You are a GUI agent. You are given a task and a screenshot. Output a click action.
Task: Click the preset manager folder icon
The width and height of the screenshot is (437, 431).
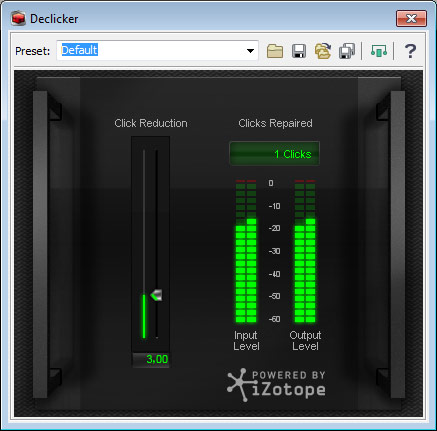[x=323, y=51]
